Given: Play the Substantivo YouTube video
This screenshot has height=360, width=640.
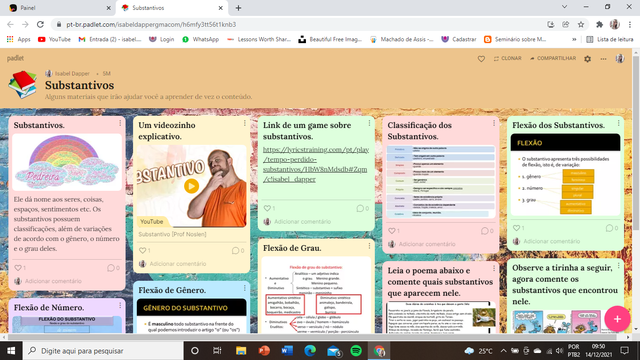Looking at the screenshot, I should [191, 186].
